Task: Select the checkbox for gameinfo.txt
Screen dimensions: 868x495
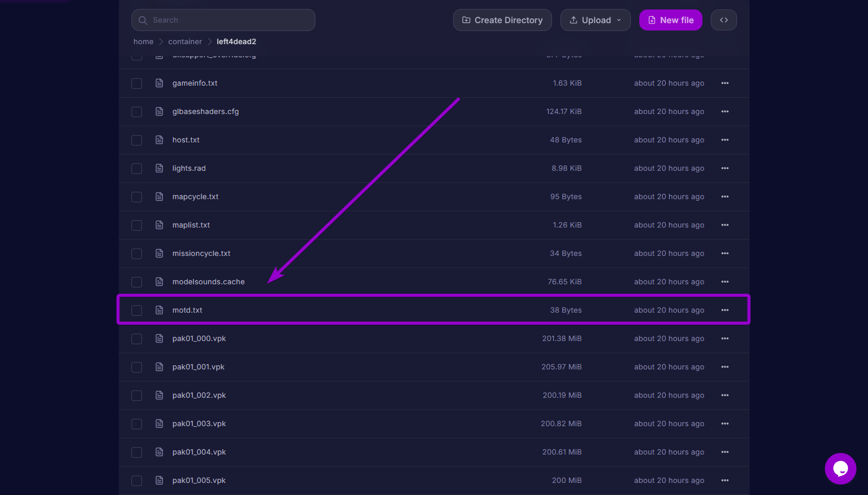Action: coord(137,84)
